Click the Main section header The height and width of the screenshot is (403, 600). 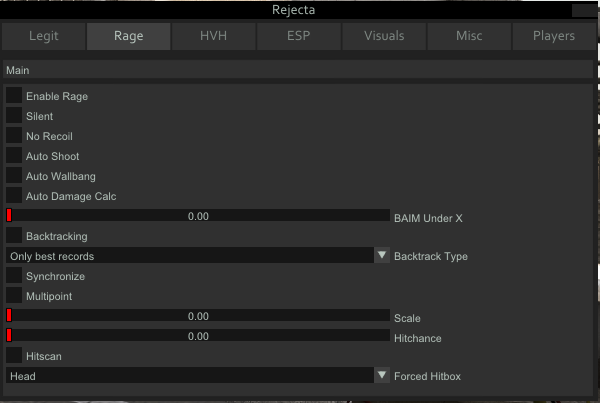click(298, 71)
